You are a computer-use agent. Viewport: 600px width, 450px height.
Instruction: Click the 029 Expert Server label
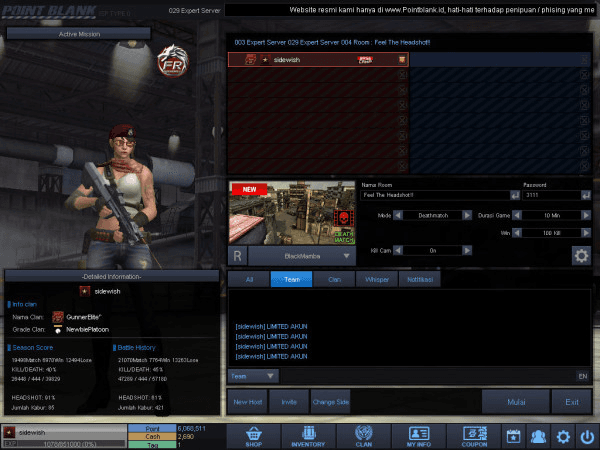(x=194, y=11)
